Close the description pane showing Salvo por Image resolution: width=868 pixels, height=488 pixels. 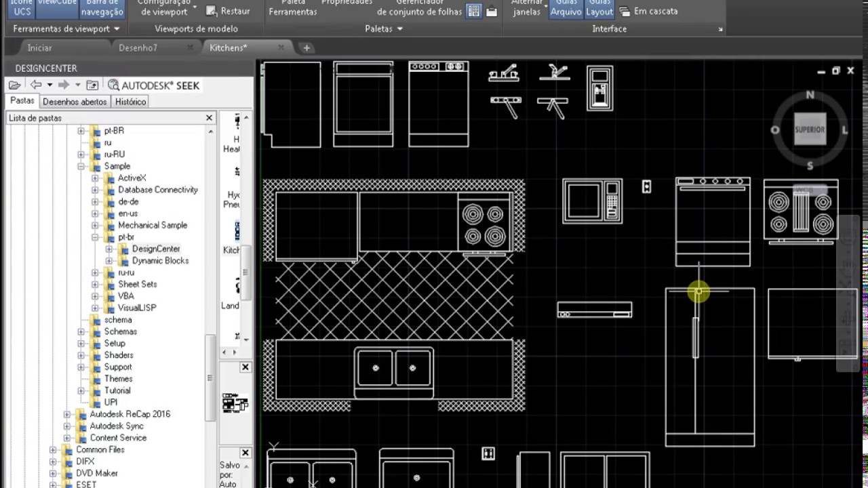coord(245,453)
